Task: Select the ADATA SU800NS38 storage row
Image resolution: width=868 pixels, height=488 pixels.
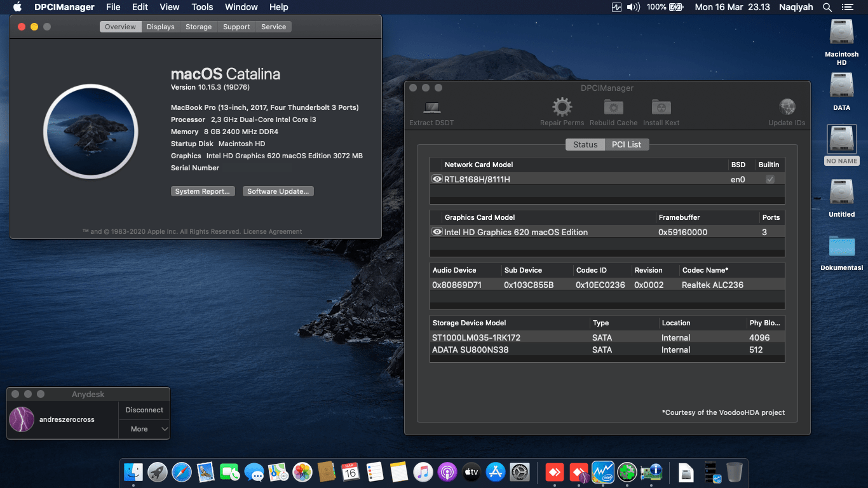Action: point(607,349)
